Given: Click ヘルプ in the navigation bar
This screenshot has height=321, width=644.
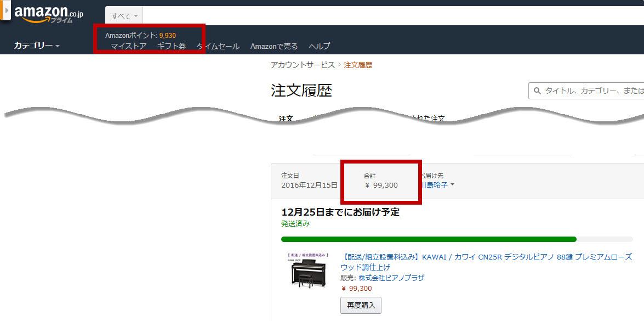Looking at the screenshot, I should (x=319, y=46).
